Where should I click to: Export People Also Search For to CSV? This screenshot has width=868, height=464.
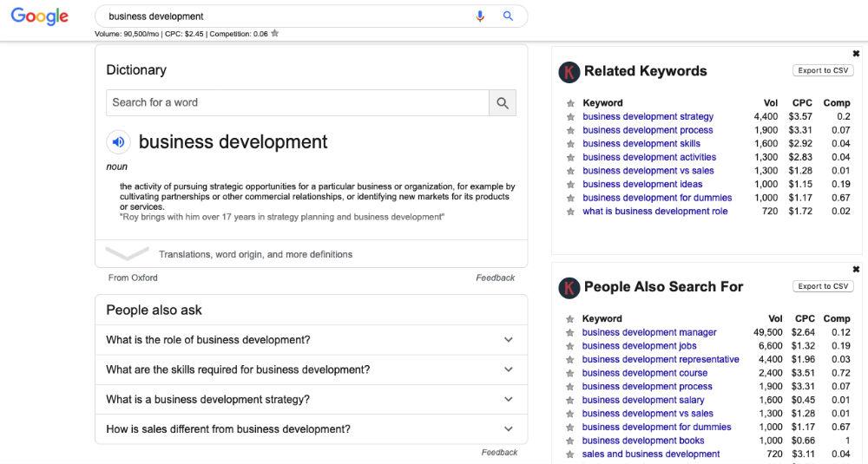[x=822, y=286]
